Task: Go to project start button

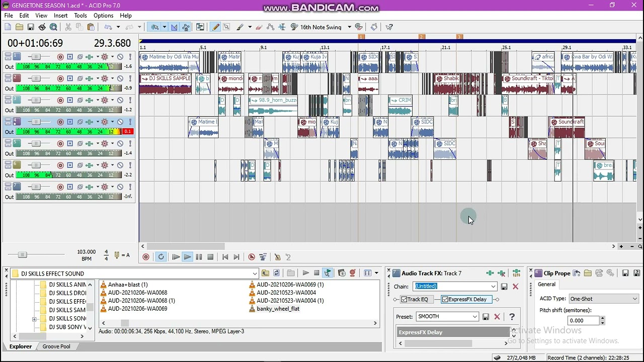Action: pyautogui.click(x=225, y=257)
